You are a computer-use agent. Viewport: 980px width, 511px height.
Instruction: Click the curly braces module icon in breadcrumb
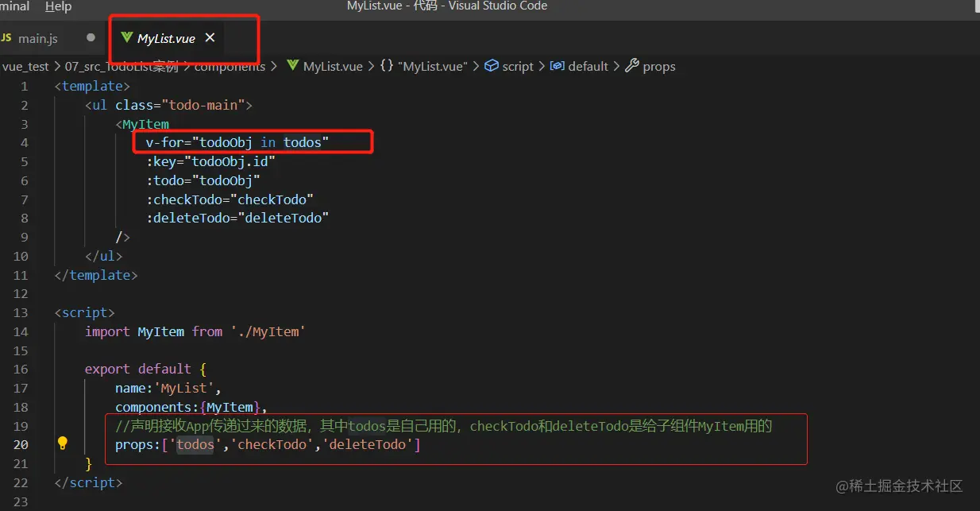click(387, 66)
